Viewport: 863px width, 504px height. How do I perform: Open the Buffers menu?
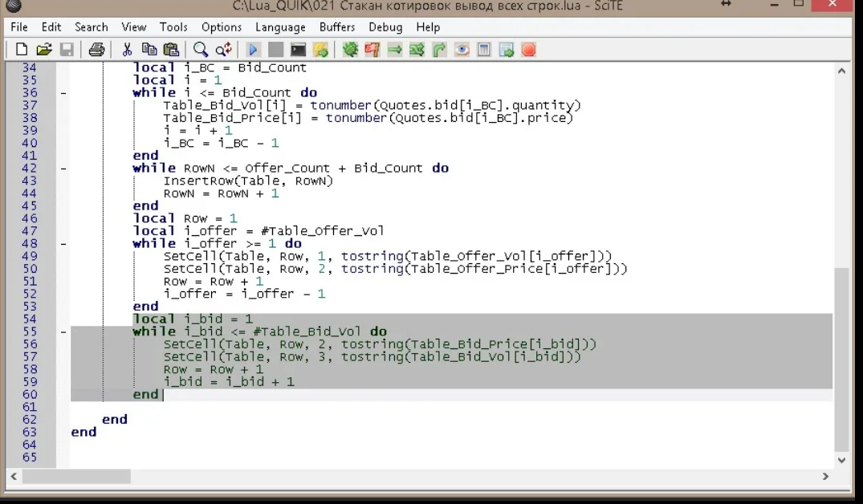click(337, 27)
